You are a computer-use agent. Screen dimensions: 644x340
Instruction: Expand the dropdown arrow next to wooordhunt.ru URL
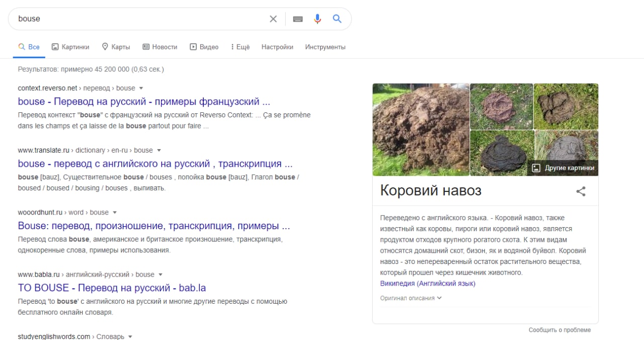pyautogui.click(x=115, y=213)
